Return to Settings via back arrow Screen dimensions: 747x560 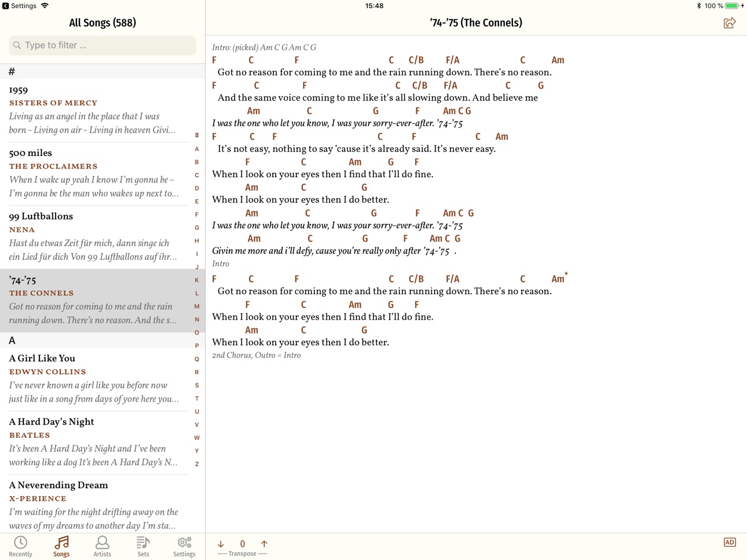pyautogui.click(x=19, y=6)
